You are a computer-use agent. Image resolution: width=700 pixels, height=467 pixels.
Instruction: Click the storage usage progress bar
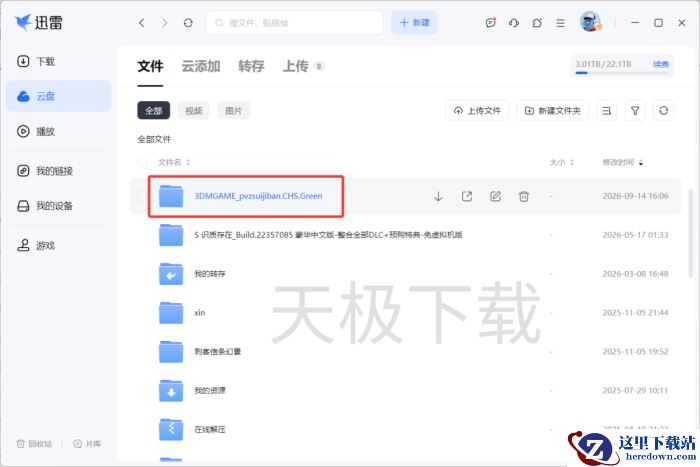tap(622, 73)
